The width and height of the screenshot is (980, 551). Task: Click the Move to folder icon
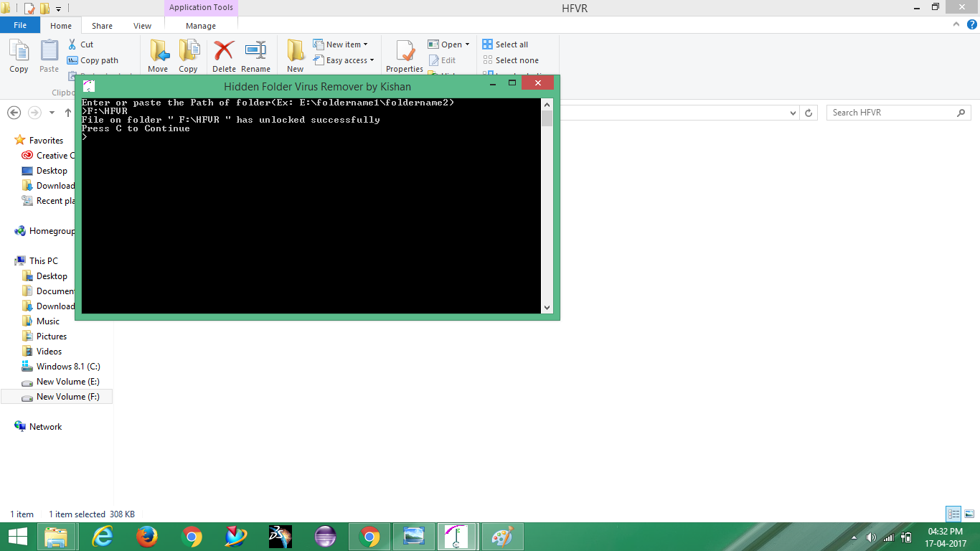click(x=158, y=51)
